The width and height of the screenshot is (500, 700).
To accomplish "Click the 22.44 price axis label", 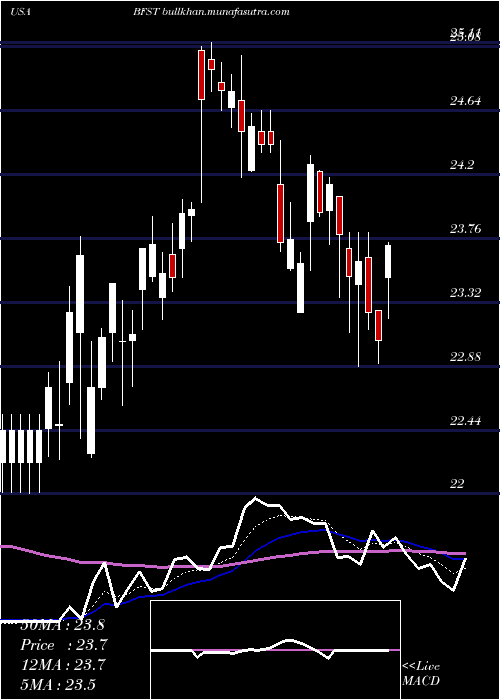I will (465, 421).
